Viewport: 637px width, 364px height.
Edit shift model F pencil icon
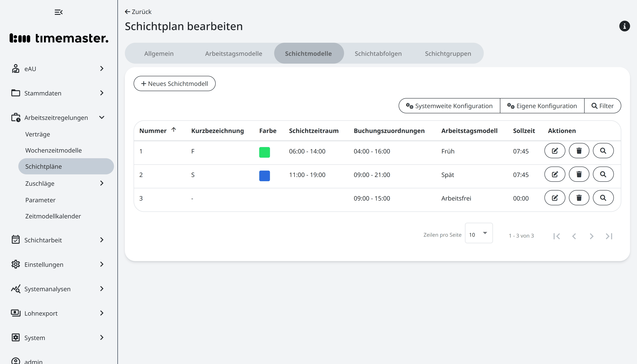coord(555,151)
